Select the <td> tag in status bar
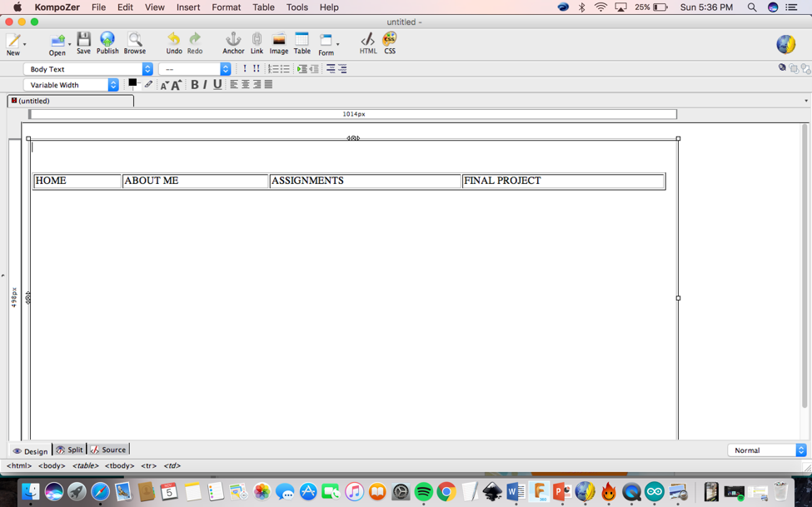 coord(172,465)
